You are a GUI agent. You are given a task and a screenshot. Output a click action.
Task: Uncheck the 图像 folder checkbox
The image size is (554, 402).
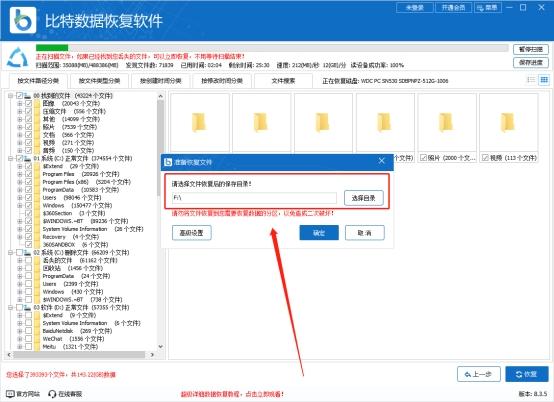pos(29,104)
